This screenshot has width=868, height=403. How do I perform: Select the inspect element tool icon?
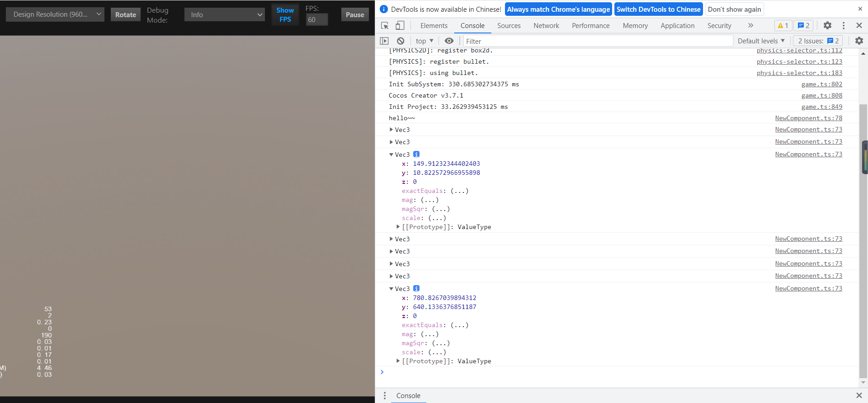tap(385, 26)
